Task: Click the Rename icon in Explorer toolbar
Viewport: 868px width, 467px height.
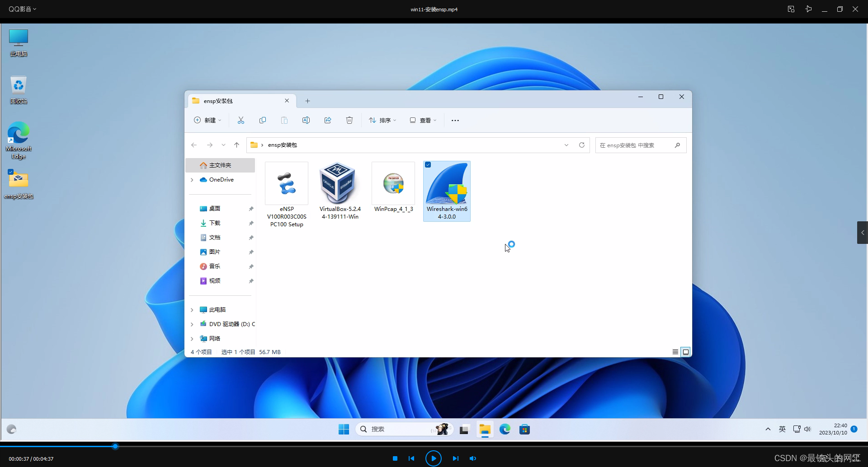Action: click(x=306, y=120)
